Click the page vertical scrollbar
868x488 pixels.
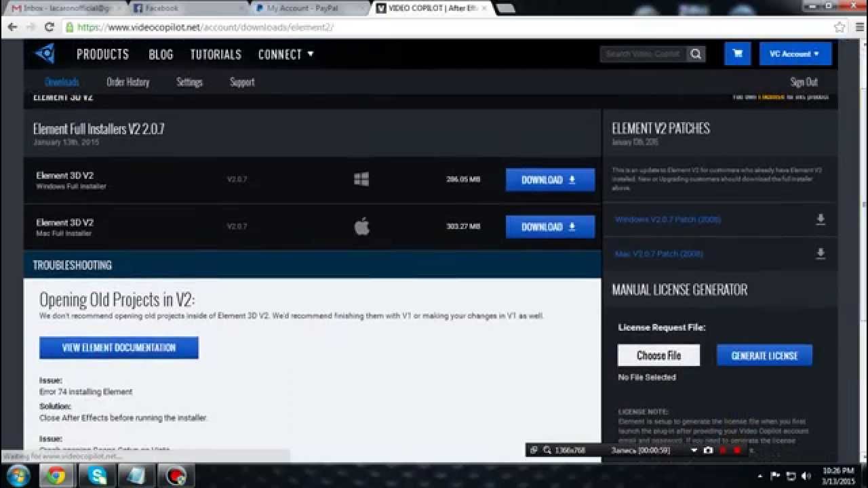point(863,203)
